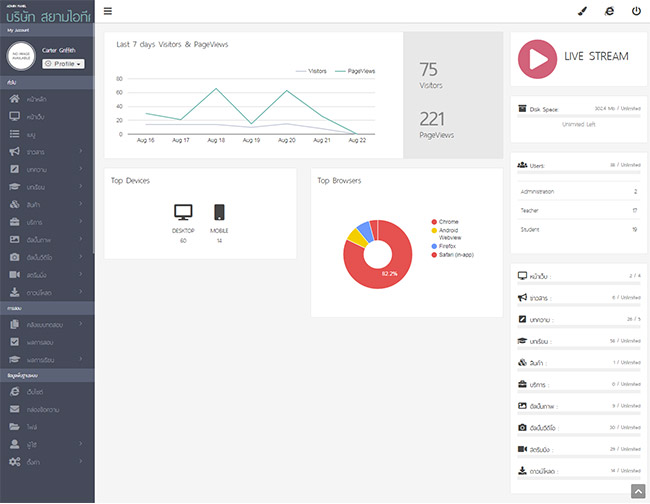Click the power logout icon
The height and width of the screenshot is (504, 650).
(x=636, y=11)
